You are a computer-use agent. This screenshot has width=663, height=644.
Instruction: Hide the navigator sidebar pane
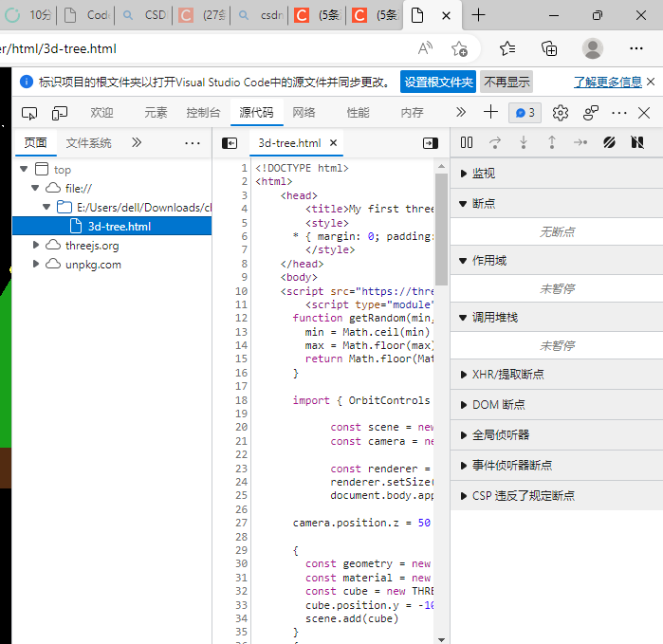[x=229, y=143]
